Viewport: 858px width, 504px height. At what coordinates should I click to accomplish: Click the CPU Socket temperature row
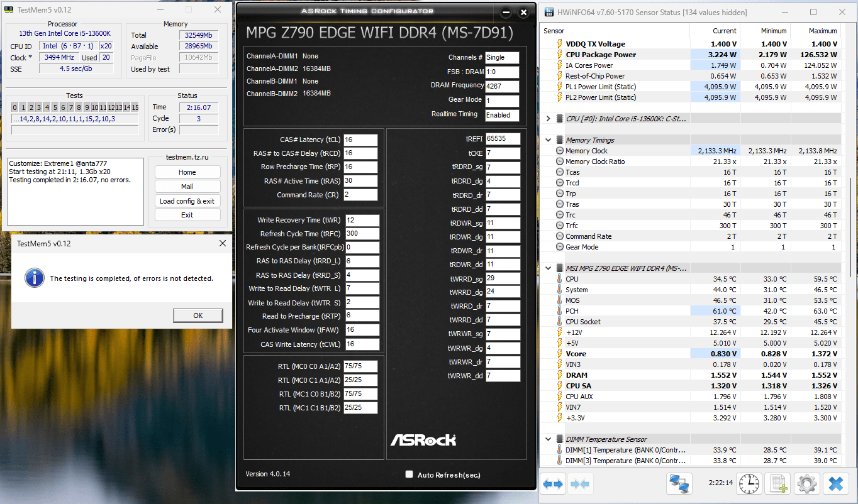click(691, 322)
